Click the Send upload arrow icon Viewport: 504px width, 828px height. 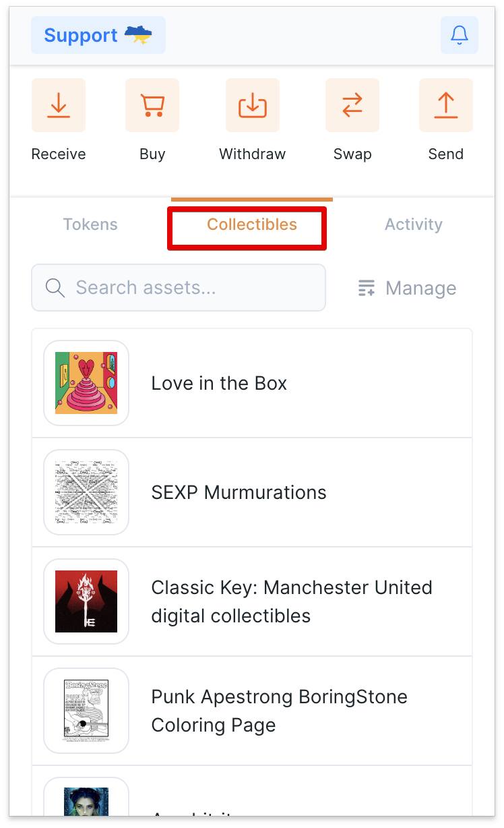click(x=446, y=105)
